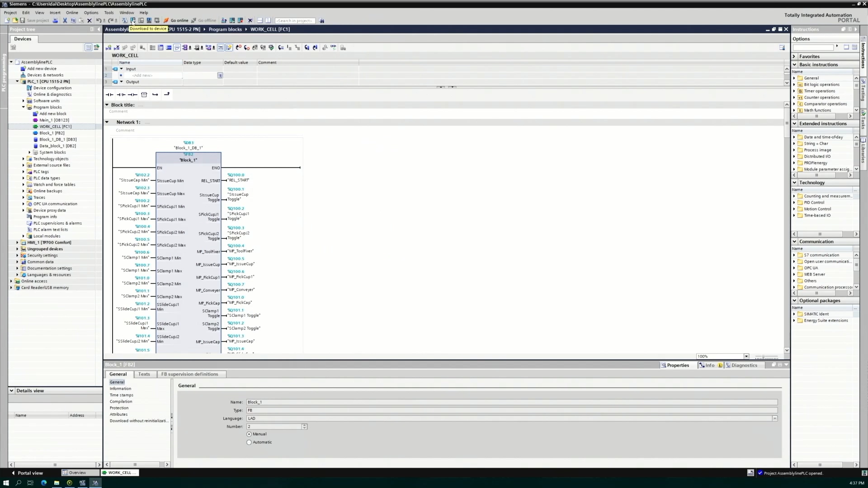This screenshot has width=868, height=488.
Task: Click the Undo arrow in the toolbar
Action: 98,20
